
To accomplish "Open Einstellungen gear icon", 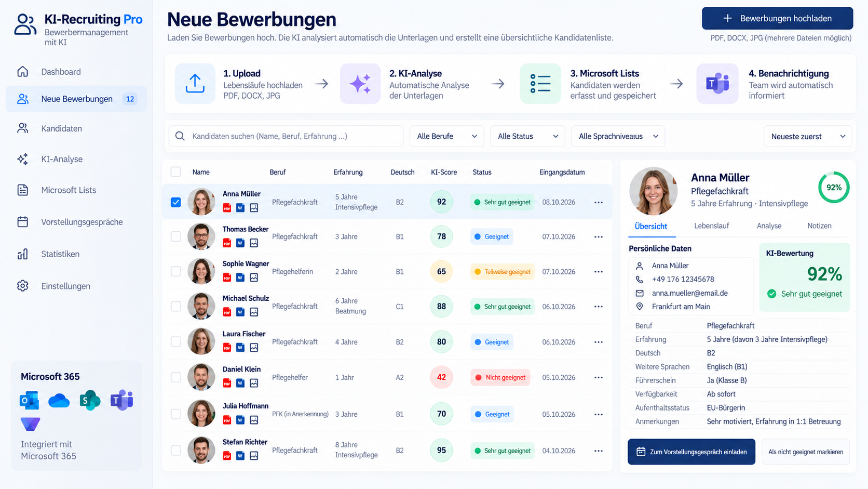I will pos(22,286).
